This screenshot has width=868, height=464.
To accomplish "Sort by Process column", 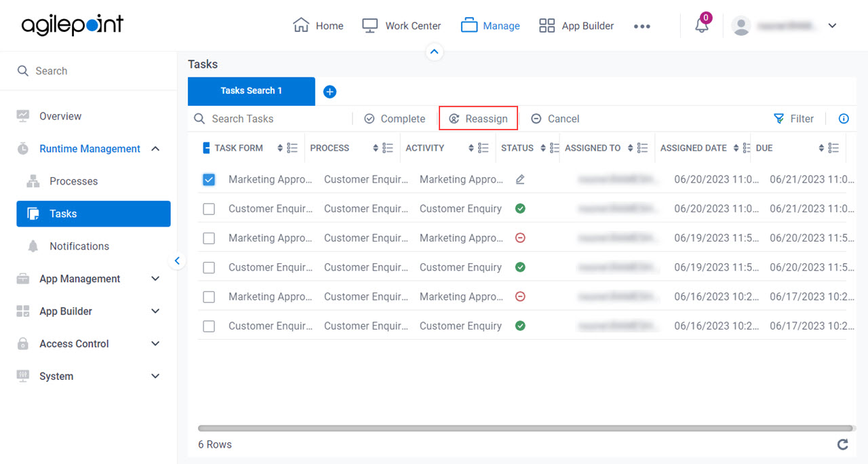I will pos(376,148).
